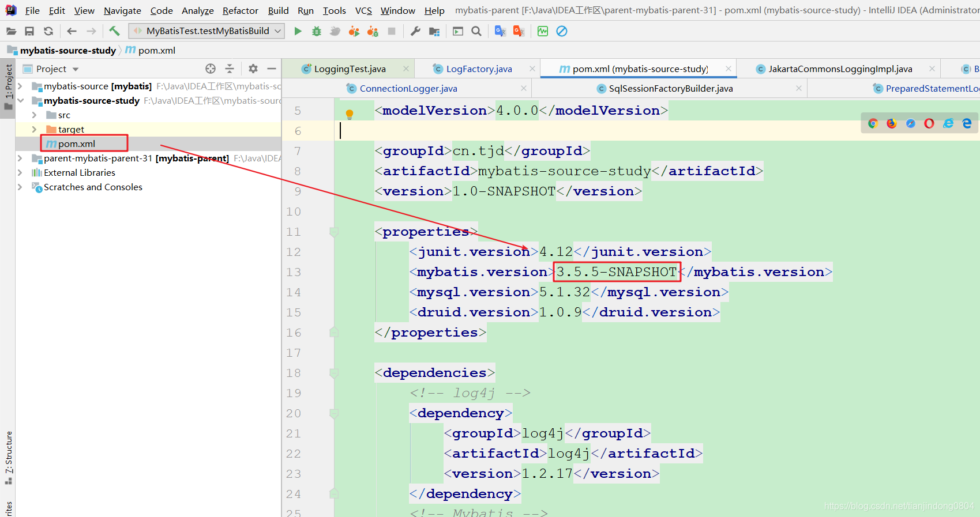Image resolution: width=980 pixels, height=517 pixels.
Task: Click 3.5.5-SNAPSHOT mybatis version value
Action: click(x=617, y=272)
